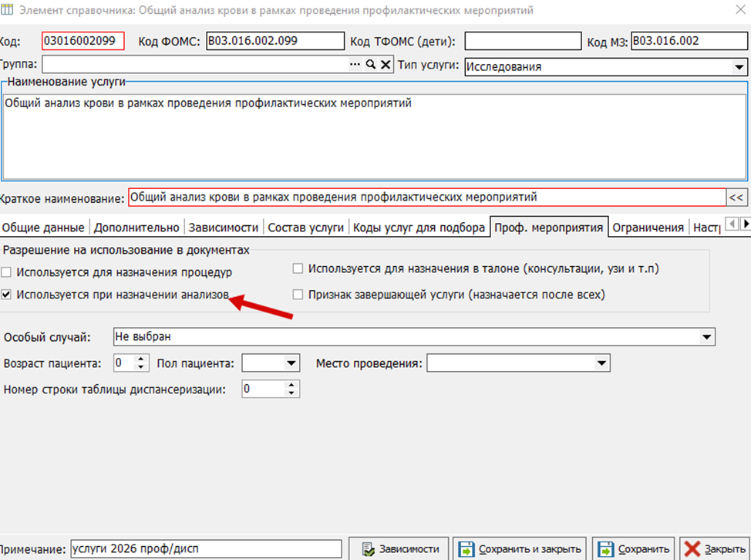751x560 pixels.
Task: Click the Примечание input field
Action: tap(207, 549)
